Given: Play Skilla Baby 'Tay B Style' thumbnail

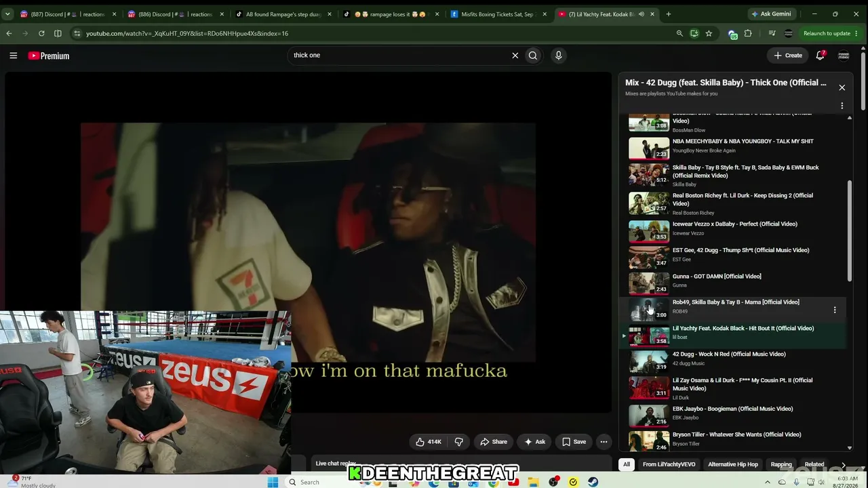Looking at the screenshot, I should point(649,175).
